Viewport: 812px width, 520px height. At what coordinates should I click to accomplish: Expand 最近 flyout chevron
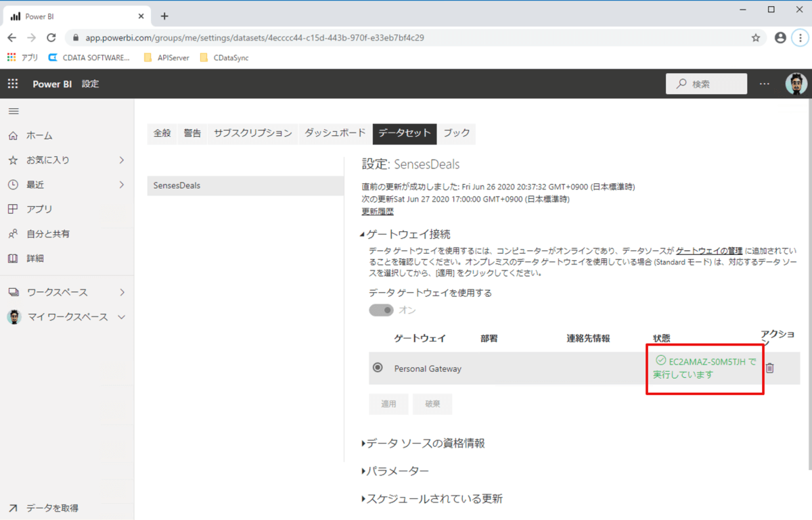[x=122, y=185]
